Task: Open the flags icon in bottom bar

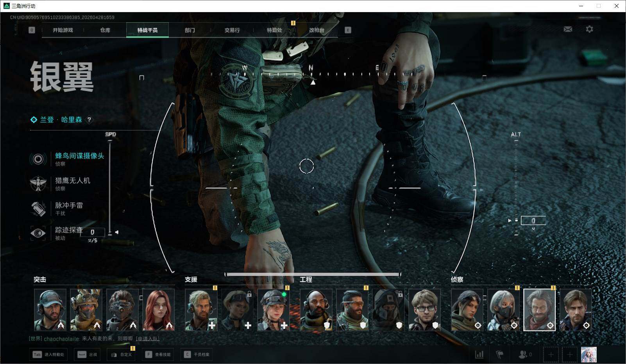Action: point(500,355)
